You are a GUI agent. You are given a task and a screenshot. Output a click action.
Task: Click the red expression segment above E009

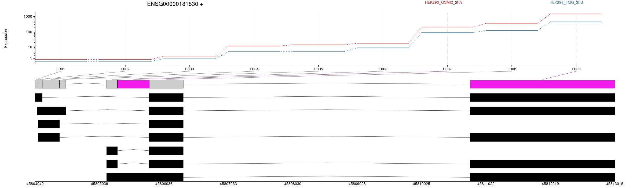[x=576, y=14]
